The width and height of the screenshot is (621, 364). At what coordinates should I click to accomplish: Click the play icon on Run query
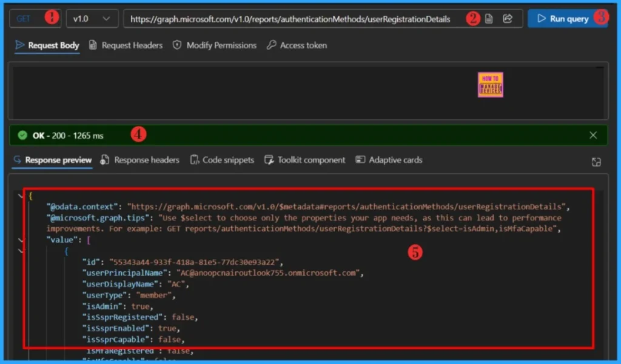tap(542, 19)
